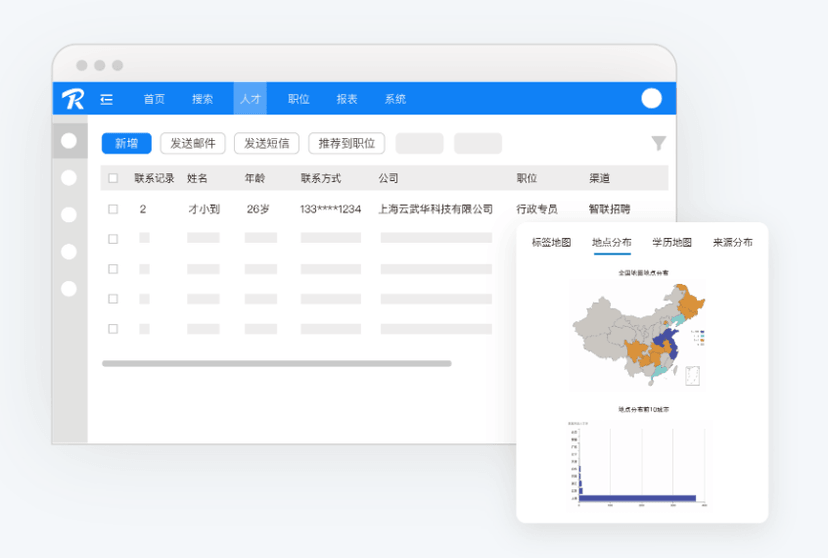Select the highlighted first sidebar circle icon

(x=69, y=141)
